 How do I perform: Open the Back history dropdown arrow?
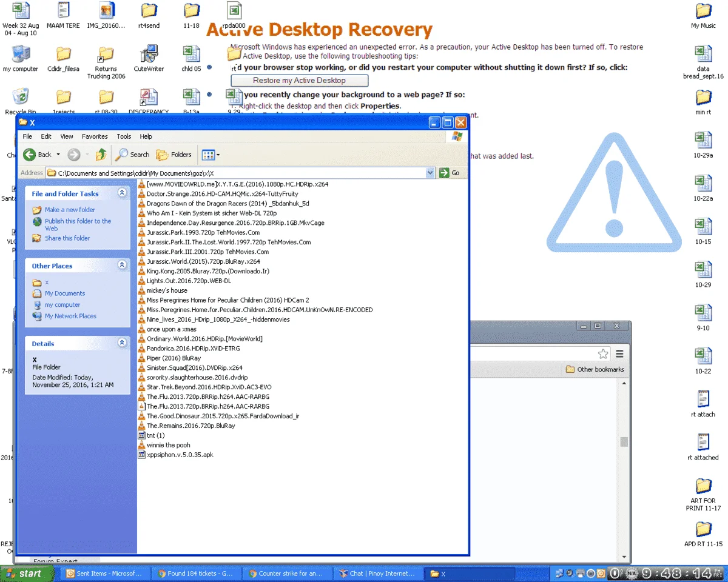click(x=58, y=155)
